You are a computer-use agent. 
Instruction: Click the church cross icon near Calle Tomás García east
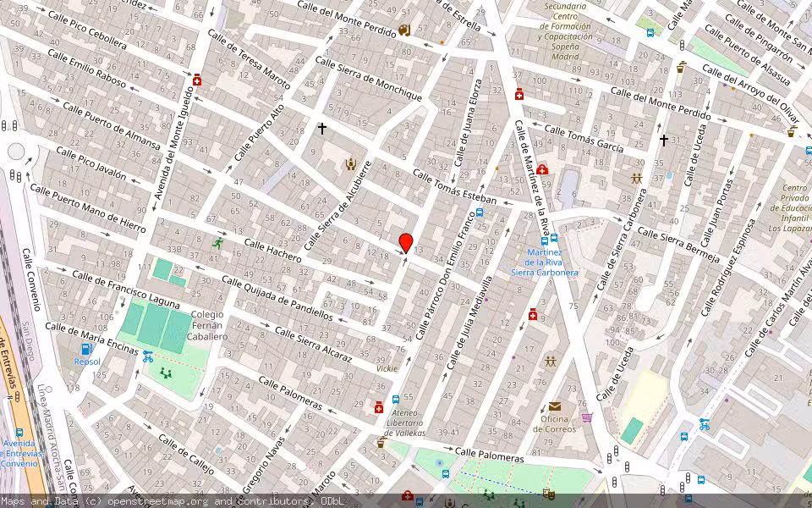664,141
